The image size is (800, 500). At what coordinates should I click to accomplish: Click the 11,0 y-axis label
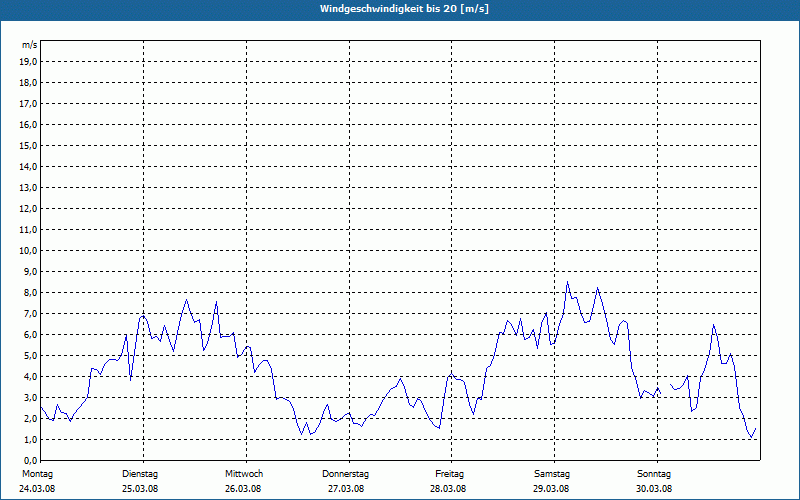click(29, 230)
